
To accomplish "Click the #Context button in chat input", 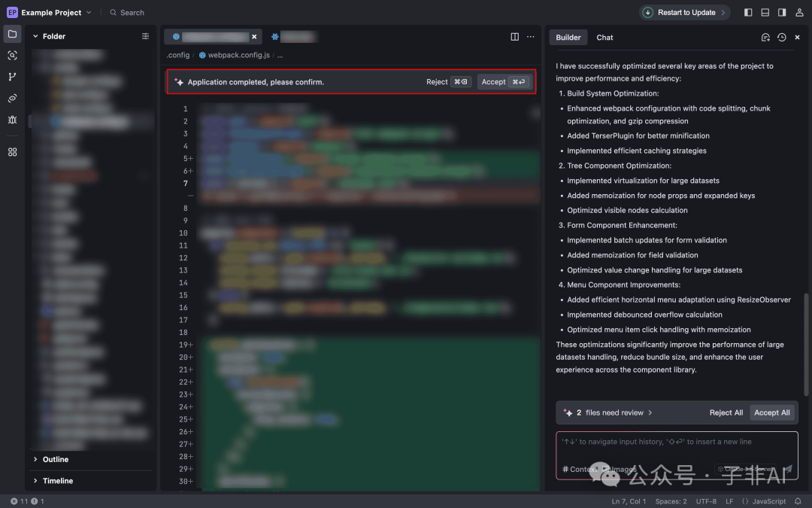I will coord(579,469).
